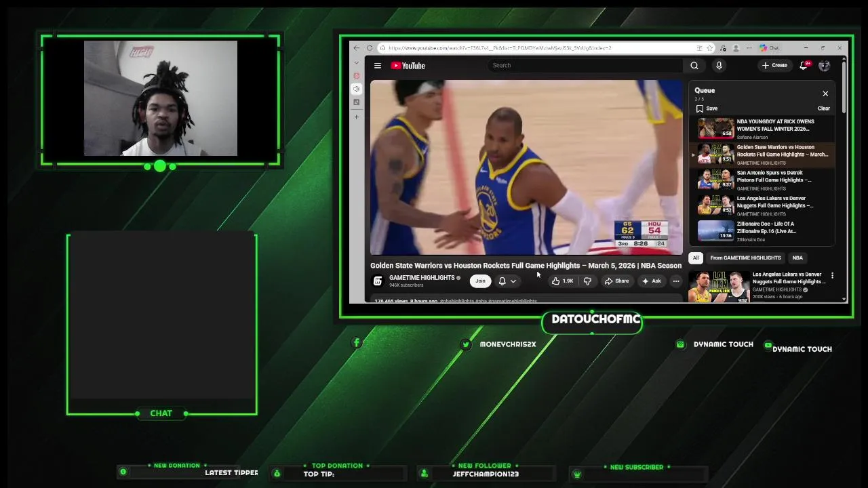868x488 pixels.
Task: Open GAMETIME HIGHLIGHTS channel name link
Action: click(x=422, y=278)
